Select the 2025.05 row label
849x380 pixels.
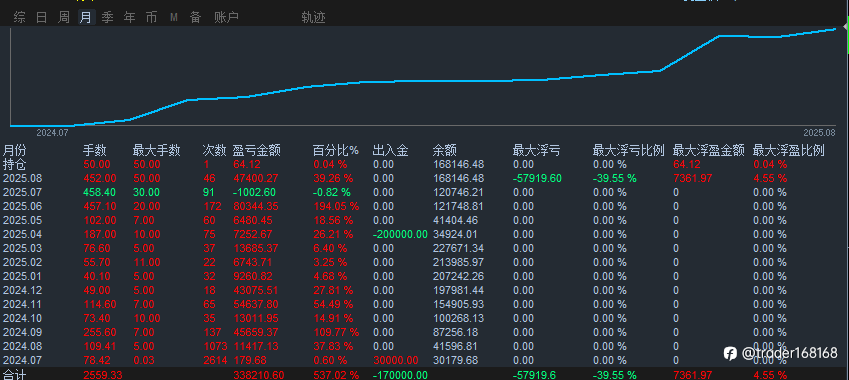pos(22,220)
